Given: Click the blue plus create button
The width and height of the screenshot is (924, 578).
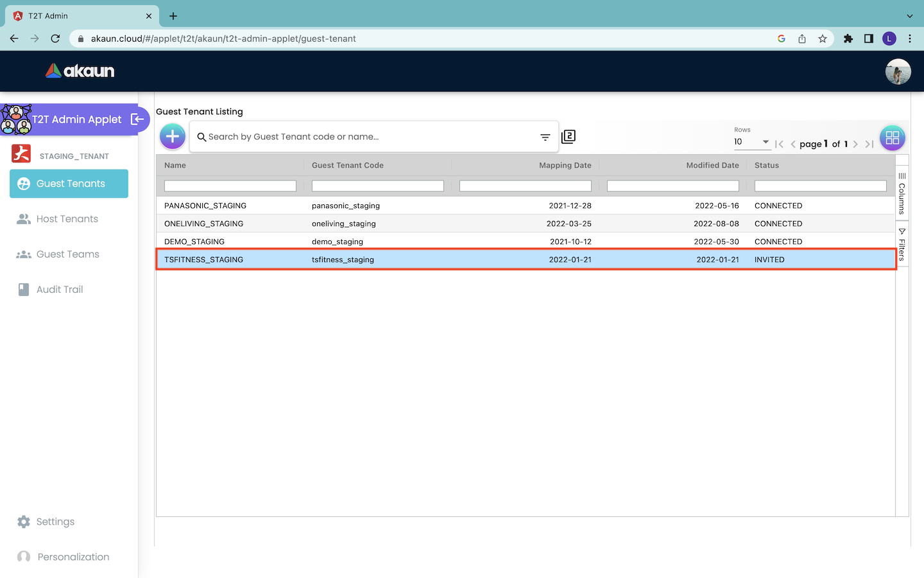Looking at the screenshot, I should [173, 136].
